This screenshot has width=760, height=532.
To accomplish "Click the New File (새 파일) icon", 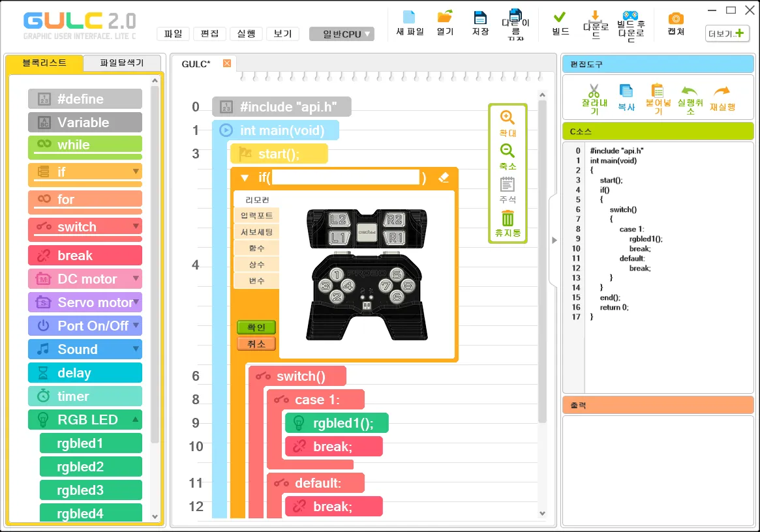I will pos(409,18).
